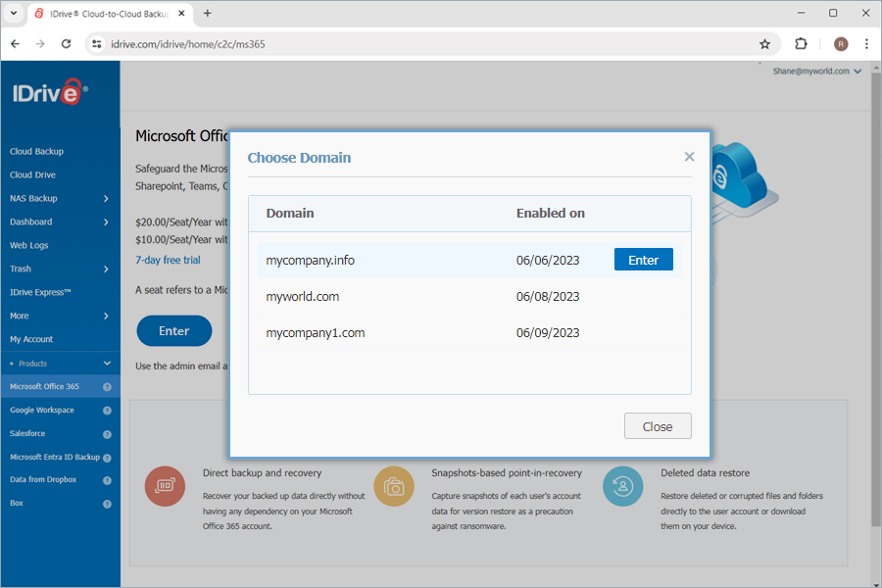Open My Account in the sidebar

pos(31,339)
